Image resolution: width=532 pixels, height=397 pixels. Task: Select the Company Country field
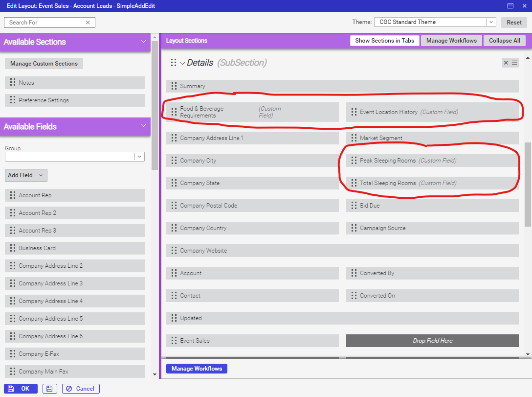click(252, 228)
